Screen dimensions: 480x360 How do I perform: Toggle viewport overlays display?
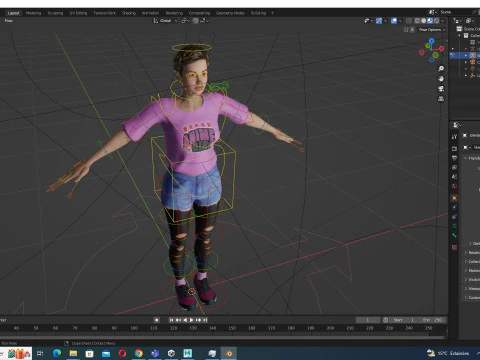[394, 21]
